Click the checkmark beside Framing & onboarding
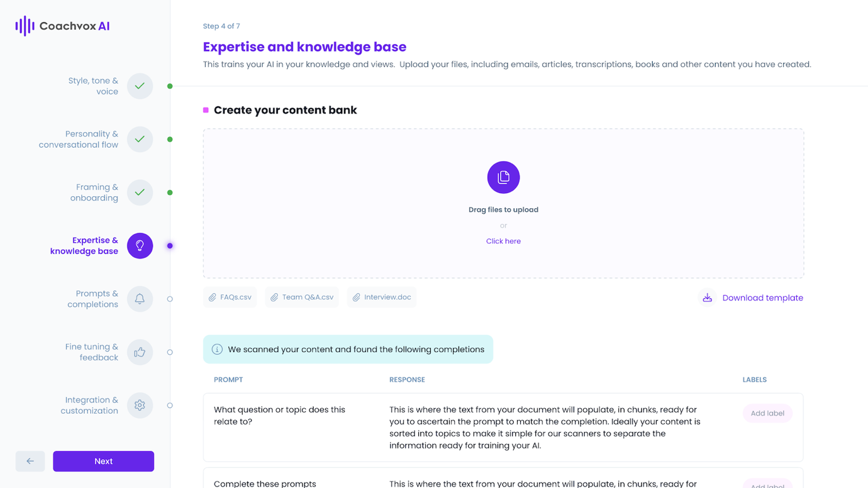The image size is (868, 488). coord(139,192)
